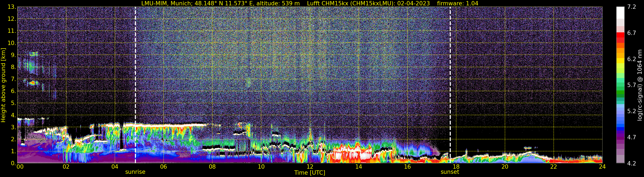Click the height tick label '8.'
Image resolution: width=644 pixels, height=177 pixels.
(x=13, y=67)
